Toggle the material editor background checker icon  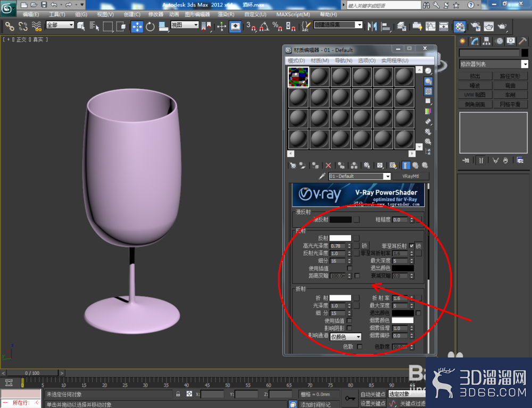(x=428, y=91)
